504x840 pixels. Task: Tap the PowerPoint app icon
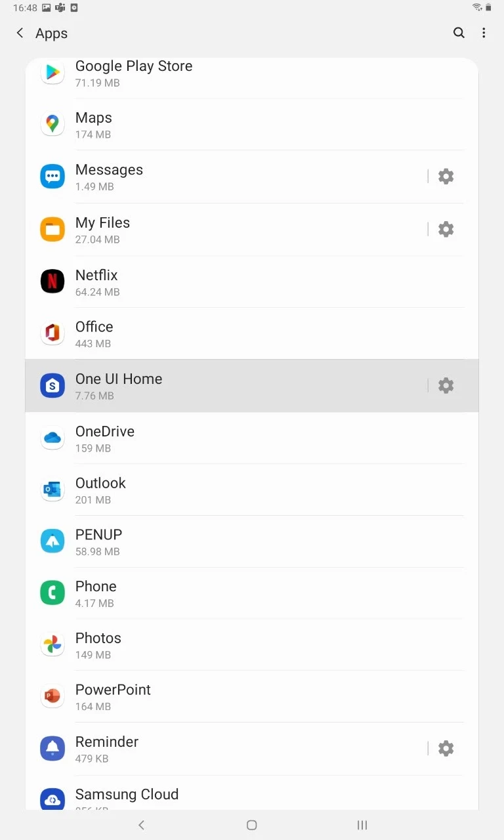[52, 697]
